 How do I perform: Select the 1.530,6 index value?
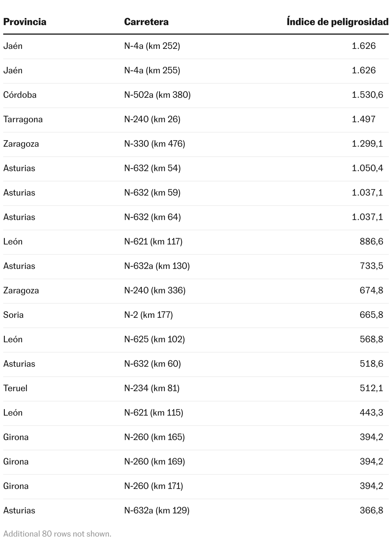tap(367, 95)
